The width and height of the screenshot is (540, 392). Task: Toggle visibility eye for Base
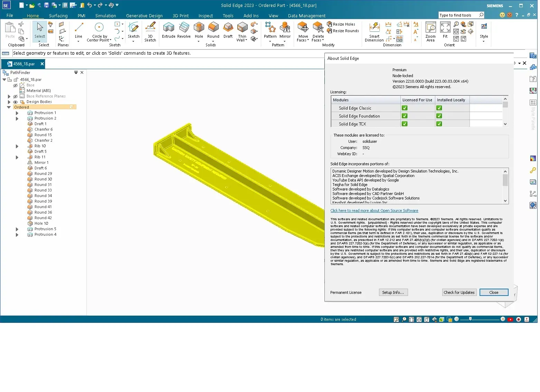click(x=15, y=85)
